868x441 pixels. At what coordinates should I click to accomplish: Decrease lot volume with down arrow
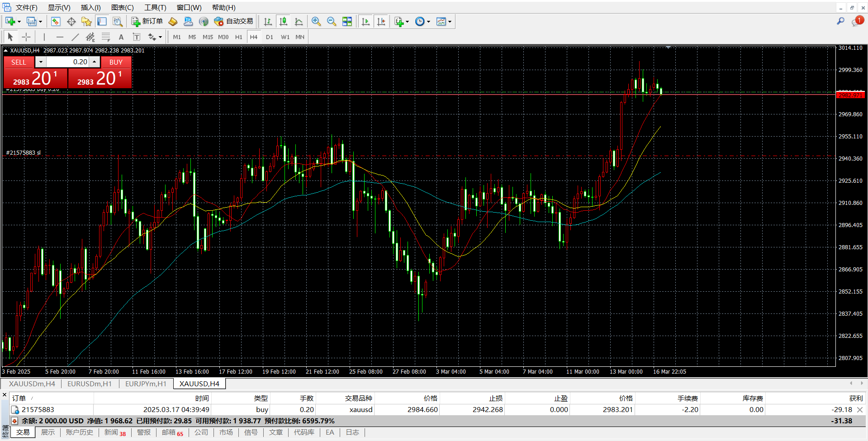pyautogui.click(x=41, y=62)
